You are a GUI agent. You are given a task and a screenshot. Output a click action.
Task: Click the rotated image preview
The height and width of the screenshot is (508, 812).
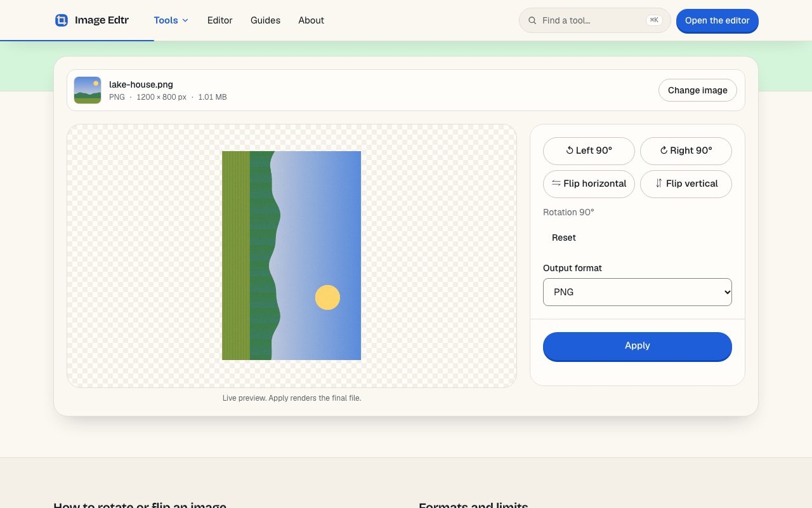291,255
